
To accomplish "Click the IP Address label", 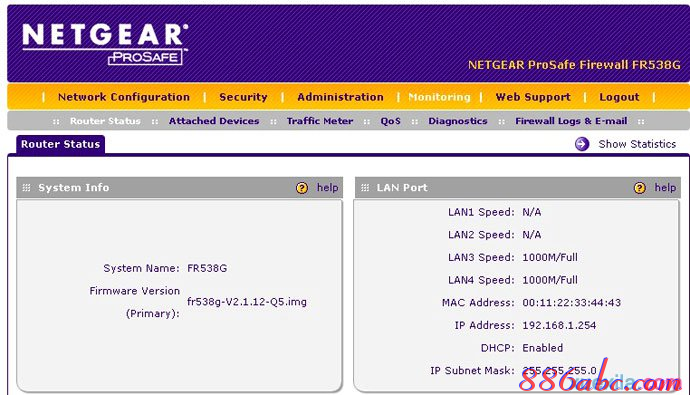I will pyautogui.click(x=484, y=326).
